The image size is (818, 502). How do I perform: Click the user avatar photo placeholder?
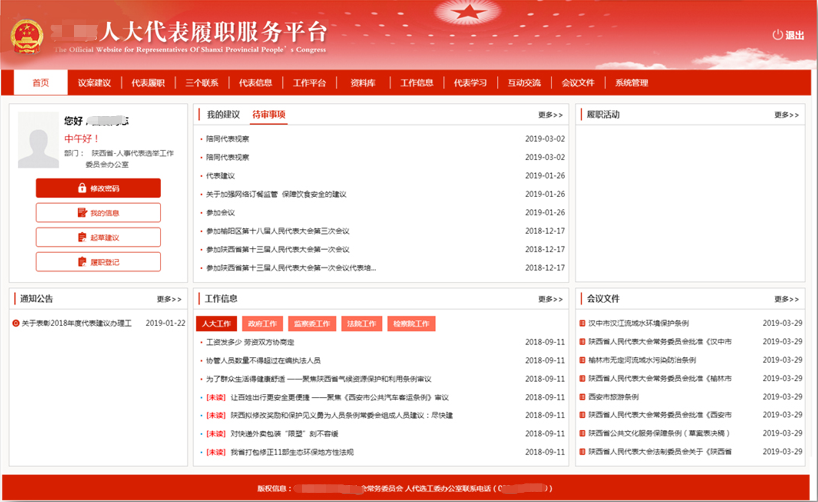38,140
